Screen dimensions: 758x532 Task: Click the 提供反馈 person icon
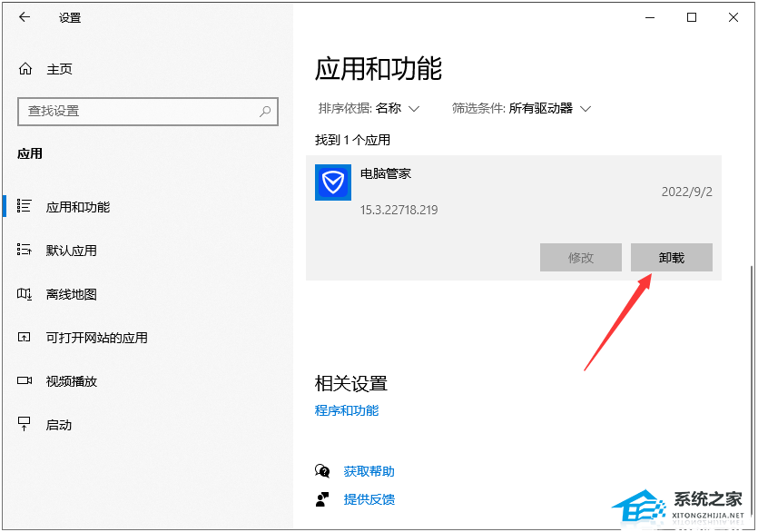(322, 499)
